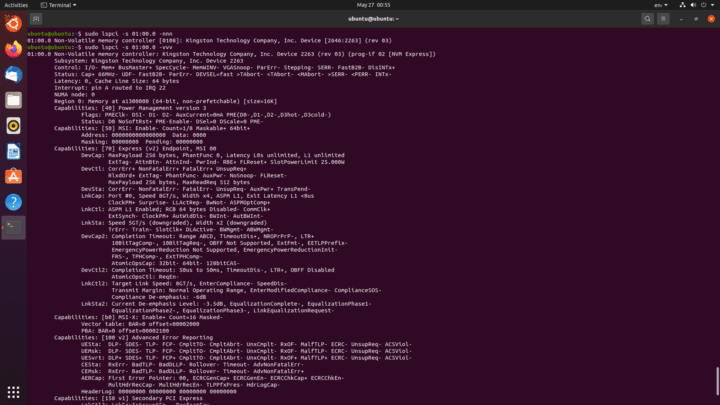The height and width of the screenshot is (405, 720).
Task: Open the keyboard language indicator dropdown
Action: pos(661,5)
